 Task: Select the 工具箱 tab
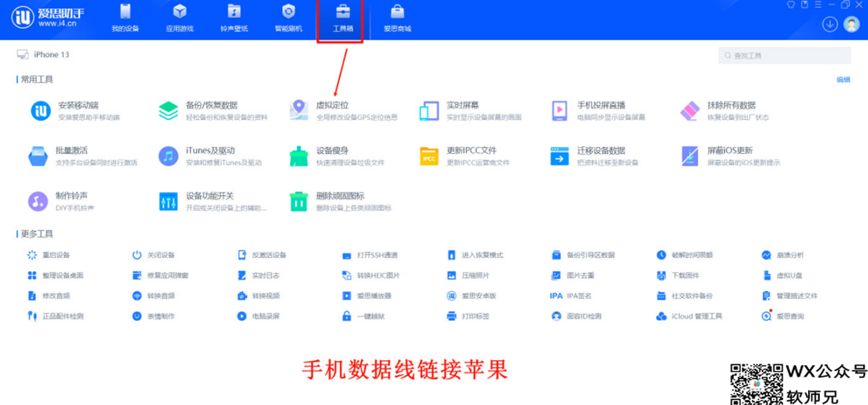[342, 19]
